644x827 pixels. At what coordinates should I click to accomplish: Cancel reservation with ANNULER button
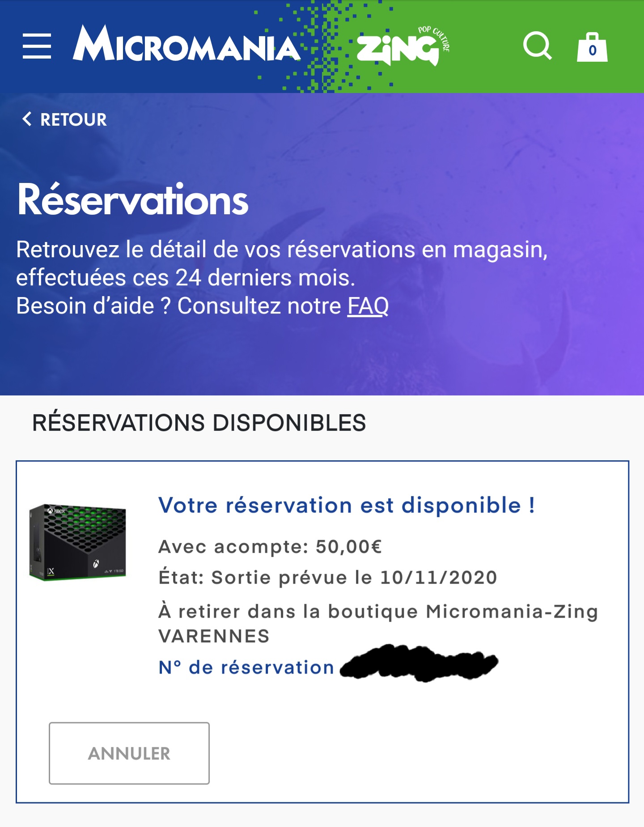tap(129, 753)
